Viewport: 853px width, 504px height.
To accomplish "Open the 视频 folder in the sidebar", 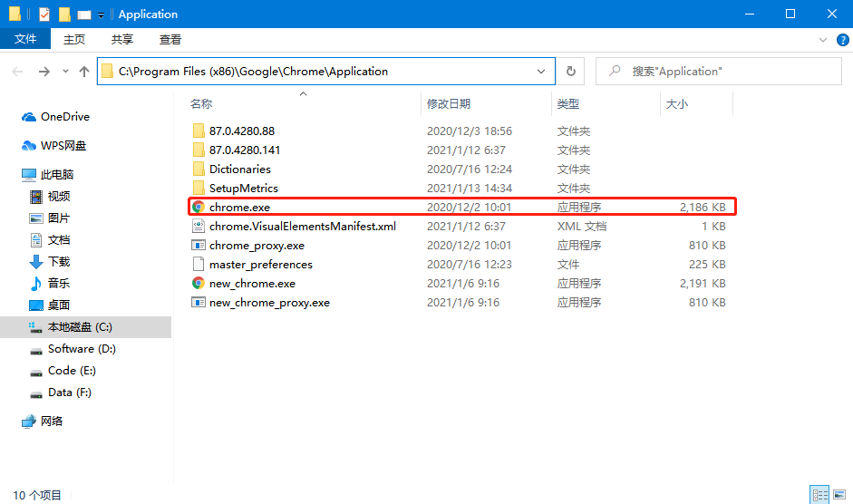I will [50, 196].
